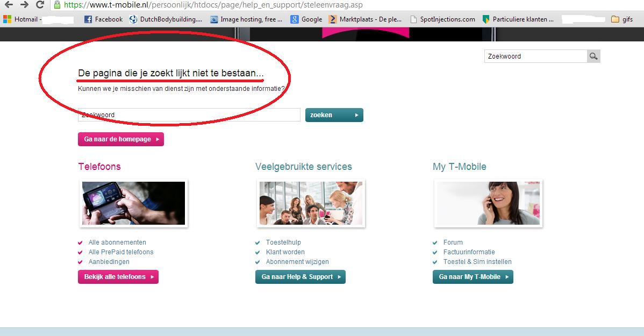
Task: Click the browser reload icon
Action: (x=40, y=5)
